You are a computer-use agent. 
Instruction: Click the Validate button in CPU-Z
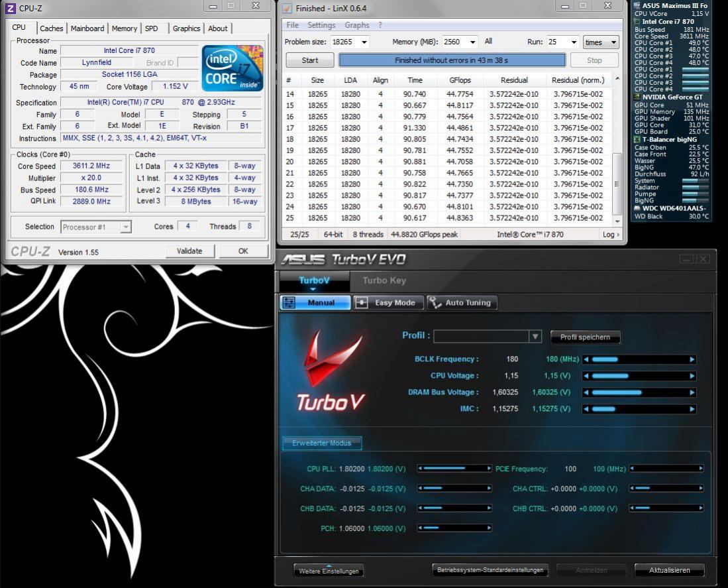coord(189,251)
